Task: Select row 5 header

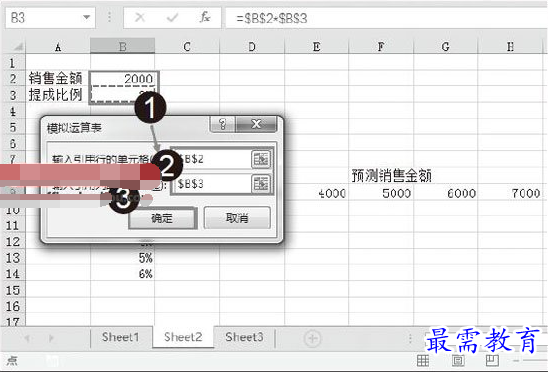Action: point(13,127)
